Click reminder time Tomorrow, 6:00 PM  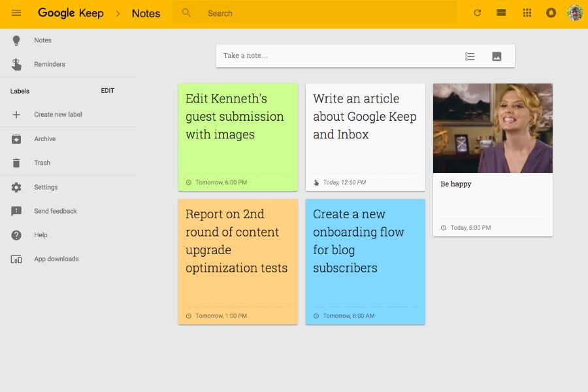[x=221, y=182]
